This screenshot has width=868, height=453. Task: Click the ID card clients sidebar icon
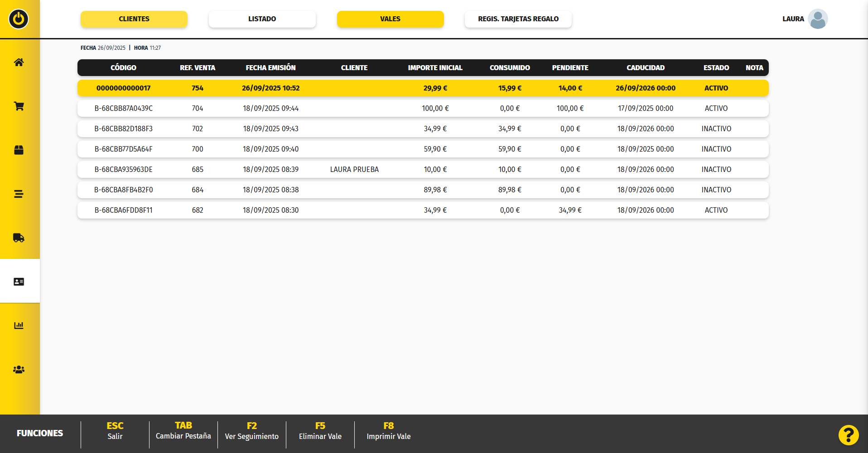click(19, 281)
